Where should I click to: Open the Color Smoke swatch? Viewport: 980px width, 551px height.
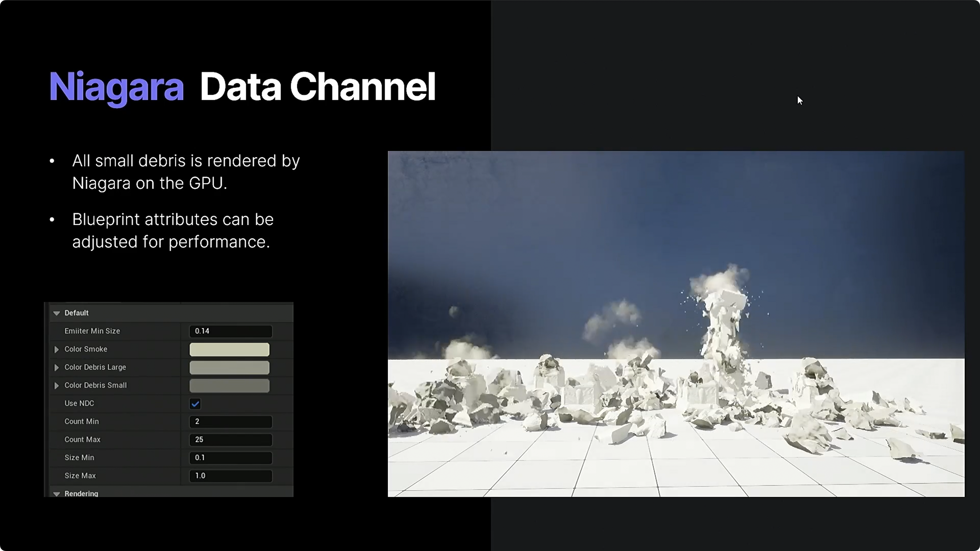(x=229, y=349)
